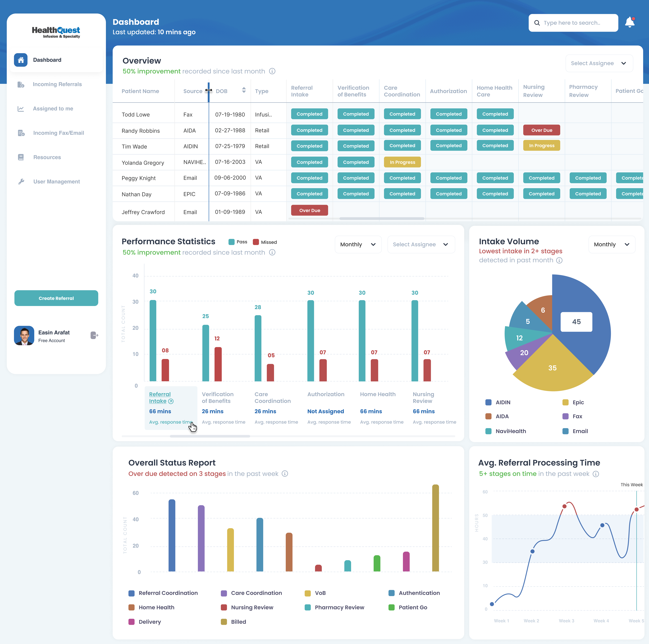Open the User Management sidebar item
The image size is (649, 644).
tap(56, 182)
